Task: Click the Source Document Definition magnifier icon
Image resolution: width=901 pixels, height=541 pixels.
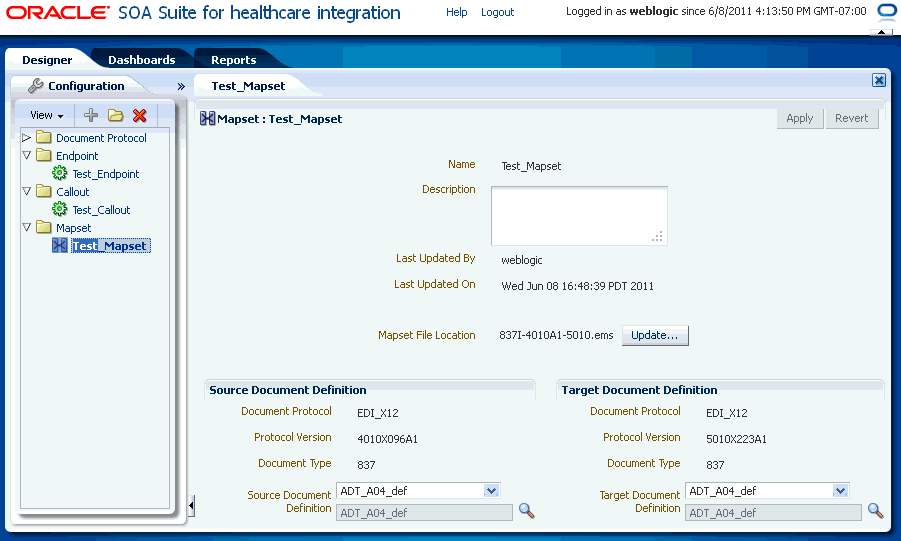Action: (x=526, y=511)
